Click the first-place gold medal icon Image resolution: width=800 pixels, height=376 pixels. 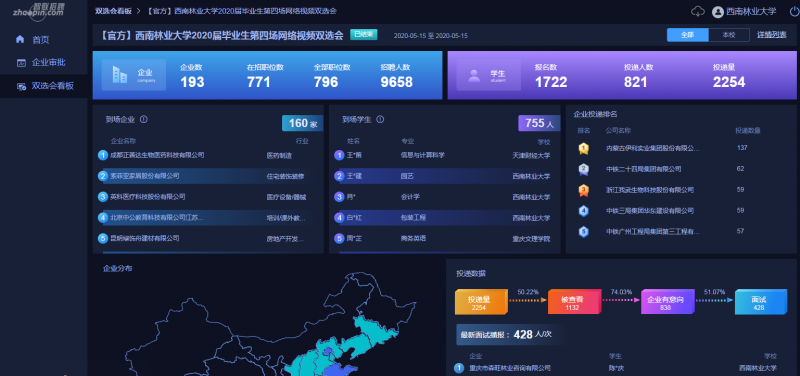tap(584, 148)
